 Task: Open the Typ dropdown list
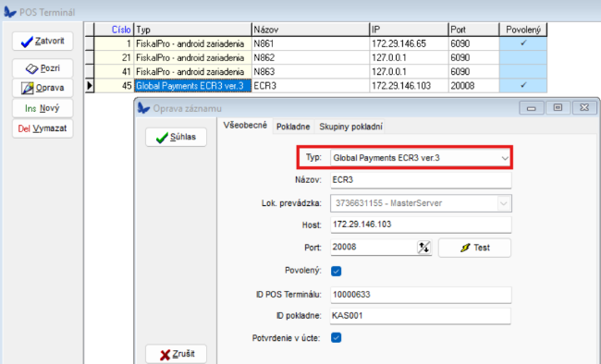505,158
